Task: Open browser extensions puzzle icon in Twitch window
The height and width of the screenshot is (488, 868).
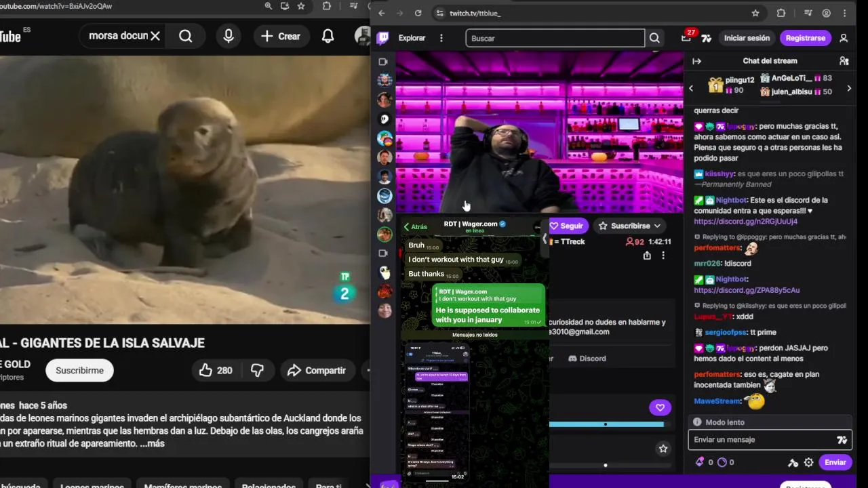Action: 781,13
